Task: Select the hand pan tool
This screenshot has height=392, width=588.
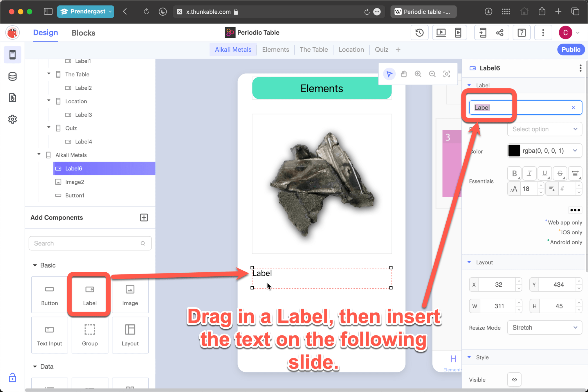Action: [x=403, y=74]
